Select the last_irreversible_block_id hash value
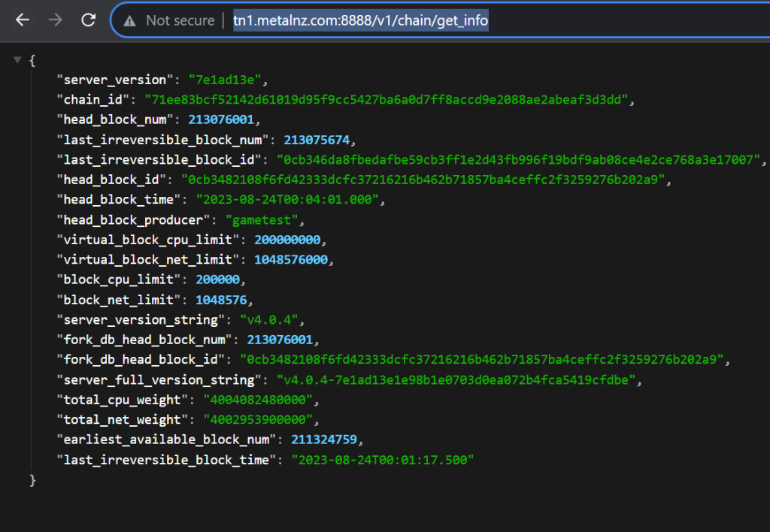Image resolution: width=770 pixels, height=532 pixels. point(519,160)
